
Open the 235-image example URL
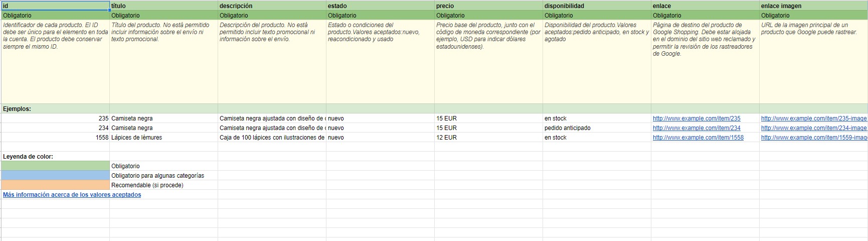tap(814, 118)
